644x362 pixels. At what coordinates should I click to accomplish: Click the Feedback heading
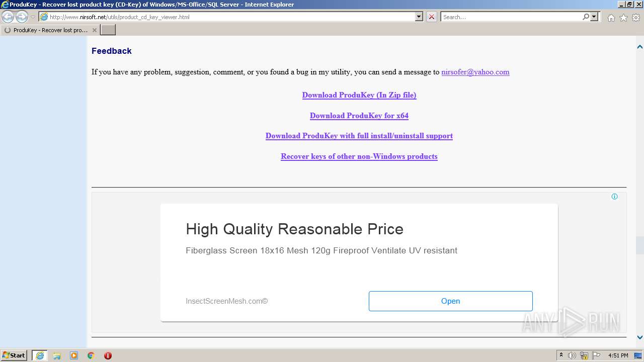pos(112,51)
